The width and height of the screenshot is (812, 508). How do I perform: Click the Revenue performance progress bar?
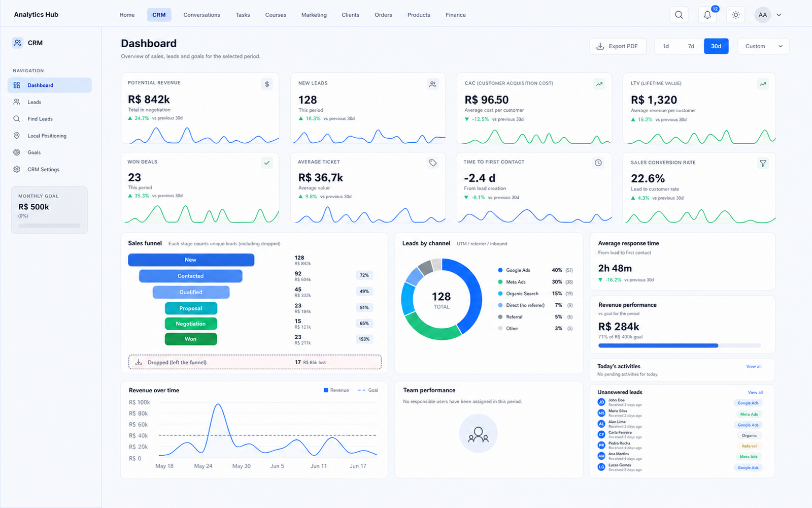click(680, 345)
